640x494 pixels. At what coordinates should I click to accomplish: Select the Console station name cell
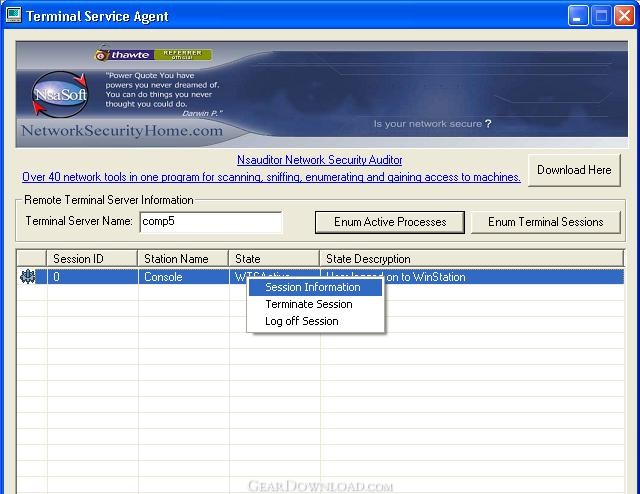[183, 277]
